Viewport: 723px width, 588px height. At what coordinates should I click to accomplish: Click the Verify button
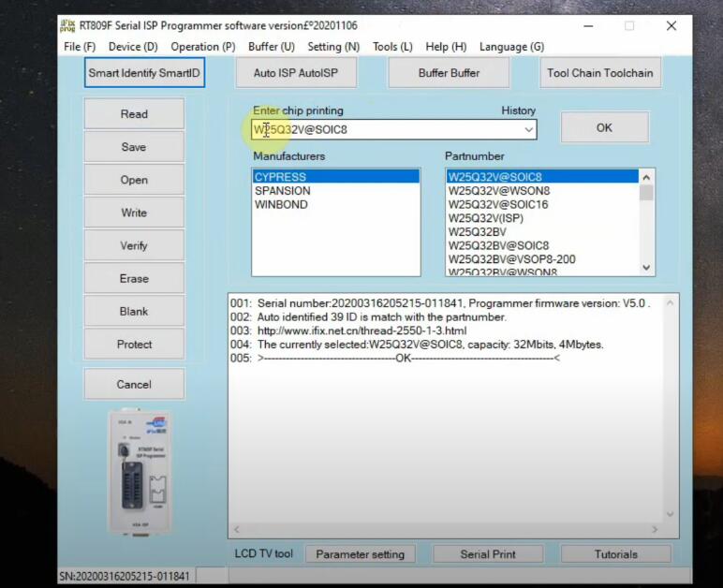tap(134, 245)
